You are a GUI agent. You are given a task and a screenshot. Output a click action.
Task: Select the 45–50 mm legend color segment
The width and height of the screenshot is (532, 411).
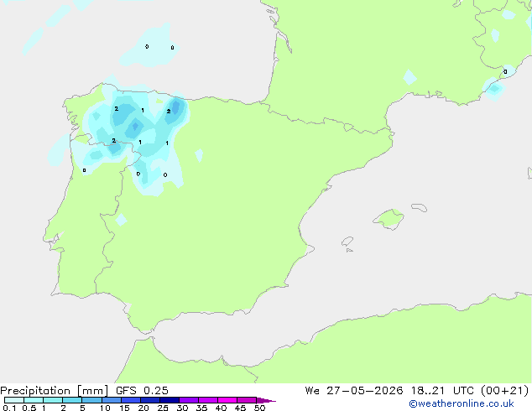(x=247, y=400)
